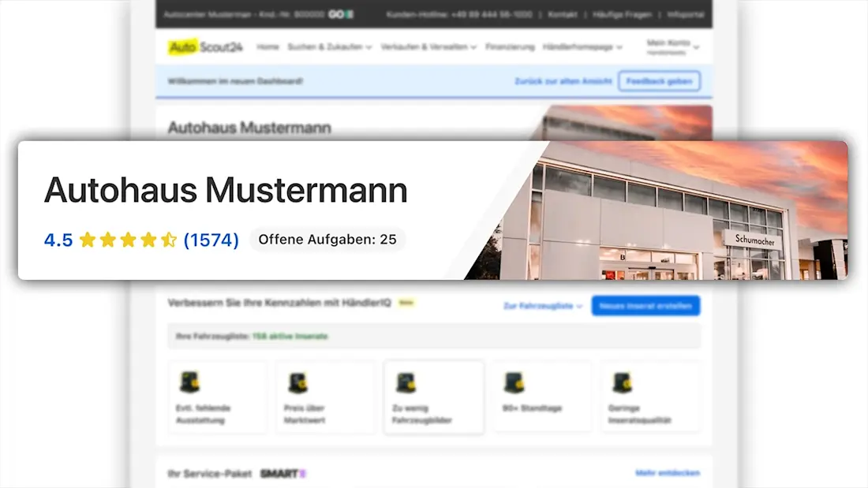
Task: Click the '90+ Standtage' card icon
Action: [514, 383]
